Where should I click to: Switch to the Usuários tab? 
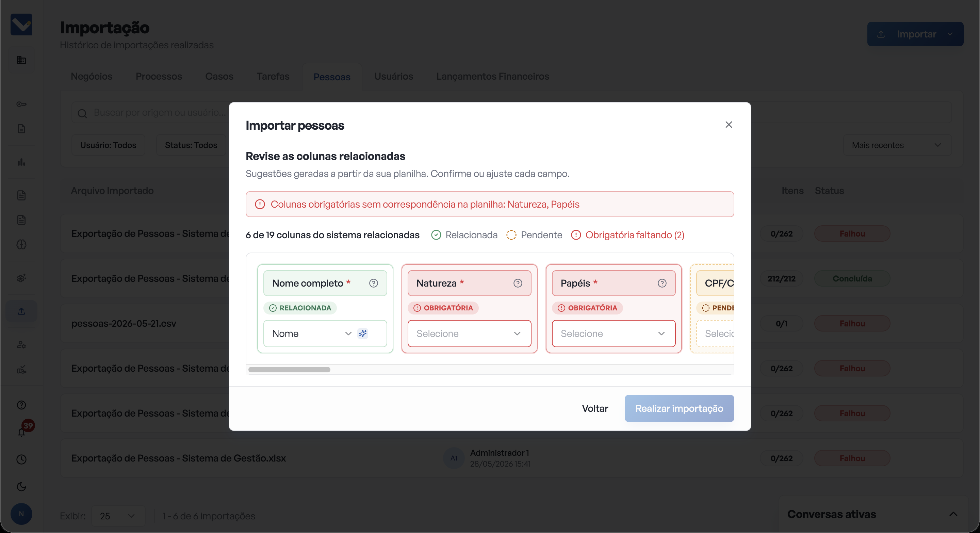(393, 77)
